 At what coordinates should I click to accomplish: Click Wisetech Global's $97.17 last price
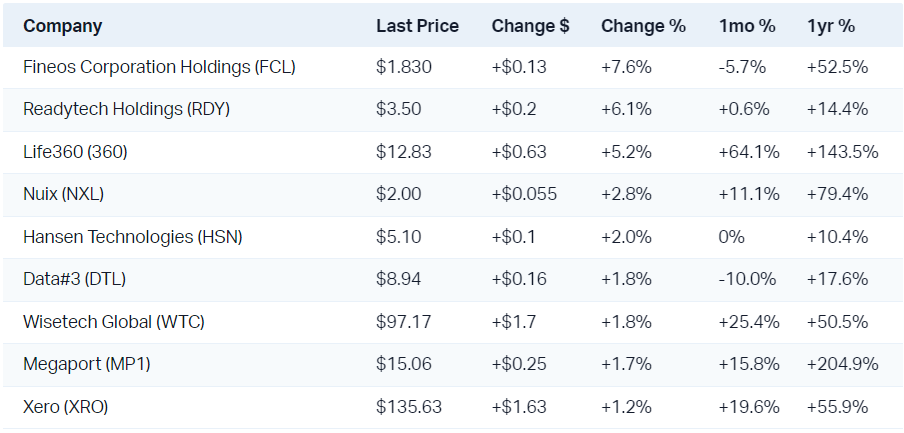click(x=404, y=322)
